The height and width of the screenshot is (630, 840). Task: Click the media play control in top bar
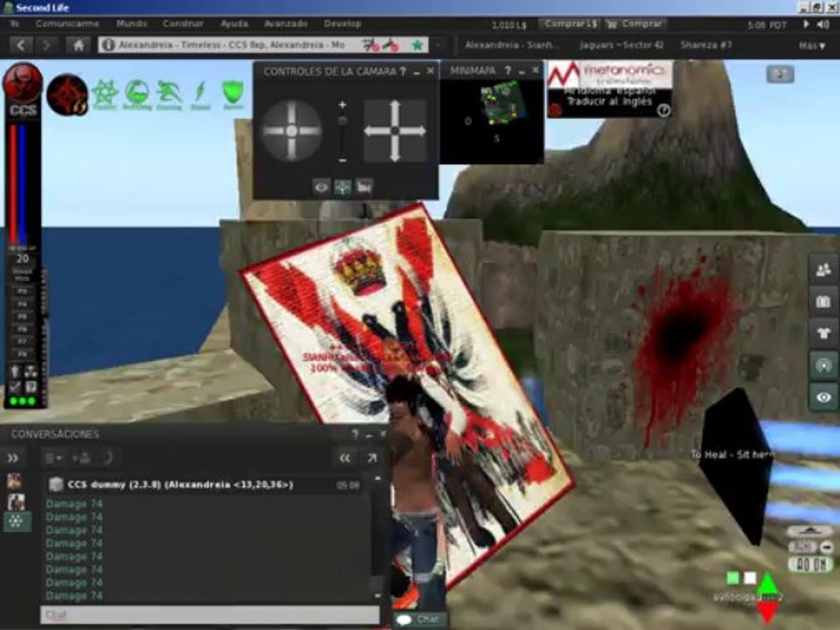tap(806, 24)
